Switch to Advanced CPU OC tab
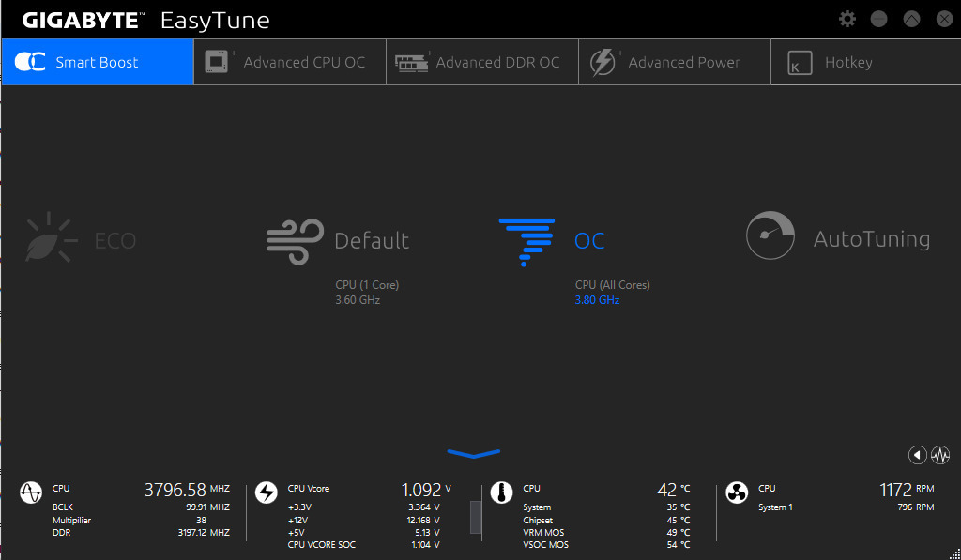This screenshot has width=961, height=560. click(290, 62)
